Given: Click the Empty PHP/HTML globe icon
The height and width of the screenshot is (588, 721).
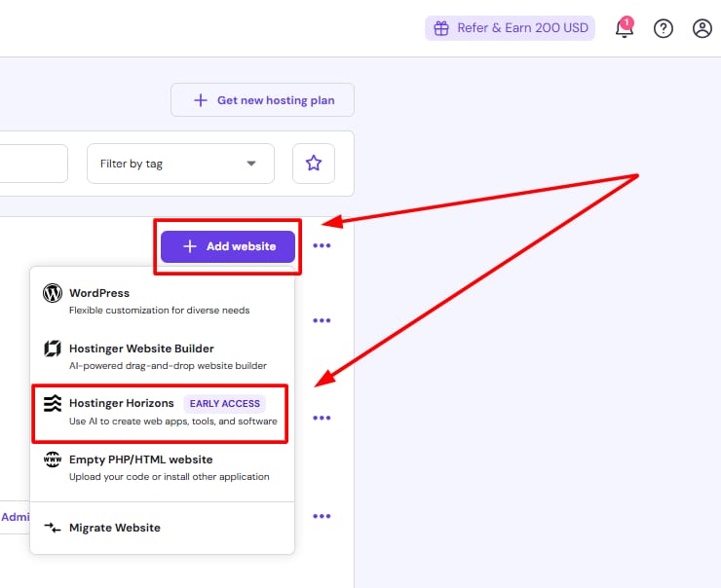Looking at the screenshot, I should (53, 459).
